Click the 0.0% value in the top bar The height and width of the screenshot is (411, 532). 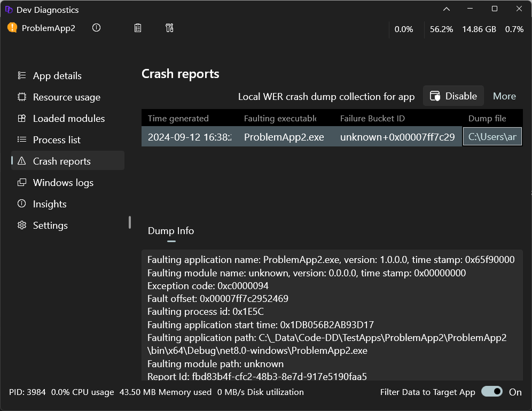(404, 29)
